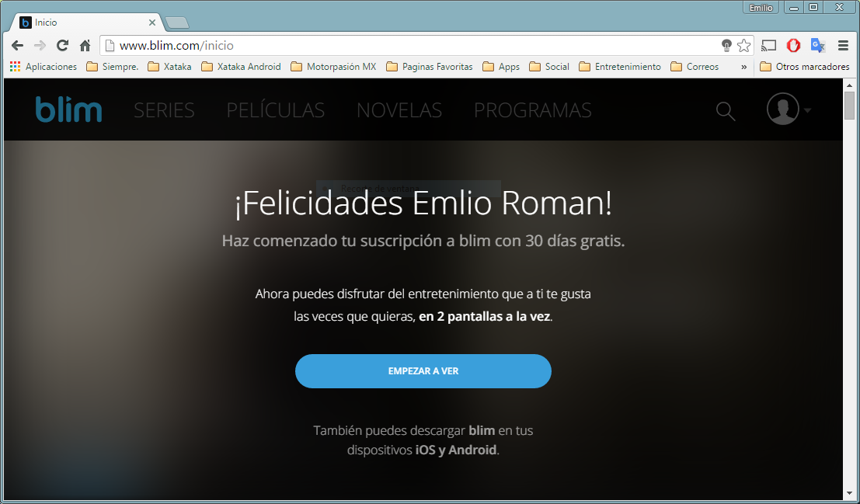Open the Social bookmarks folder
Viewport: 860px width, 504px height.
549,66
